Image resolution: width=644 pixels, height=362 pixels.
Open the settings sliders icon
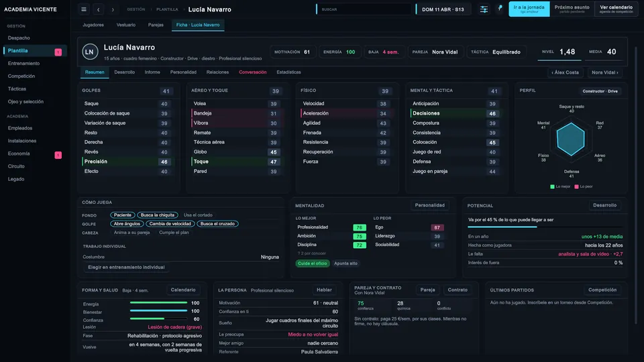[x=484, y=9]
